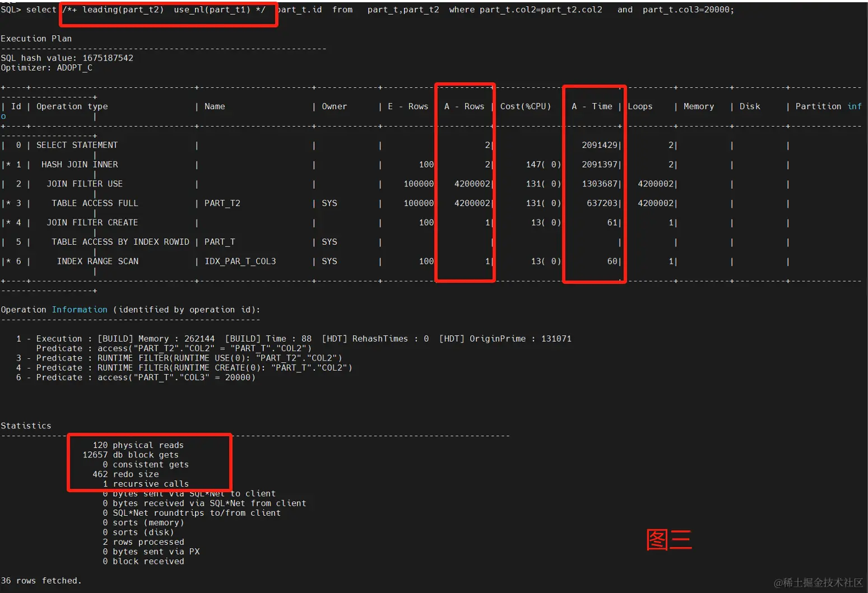
Task: Select the Name column header
Action: (215, 106)
